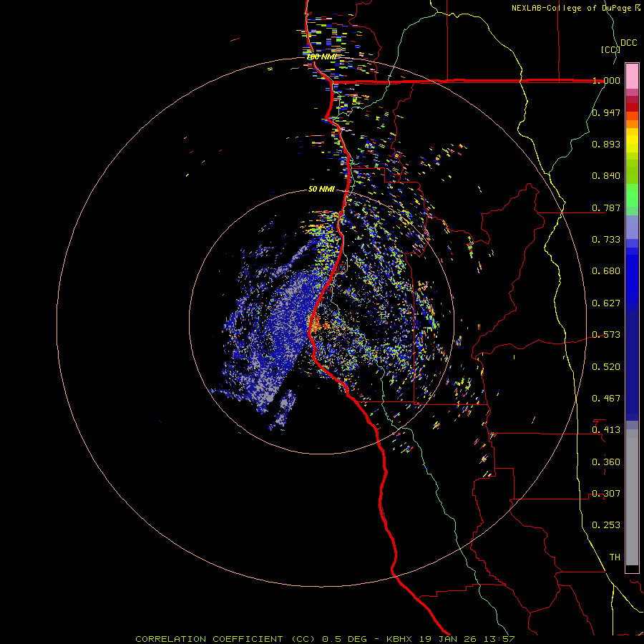Click the 0.467 scale value

(x=606, y=399)
